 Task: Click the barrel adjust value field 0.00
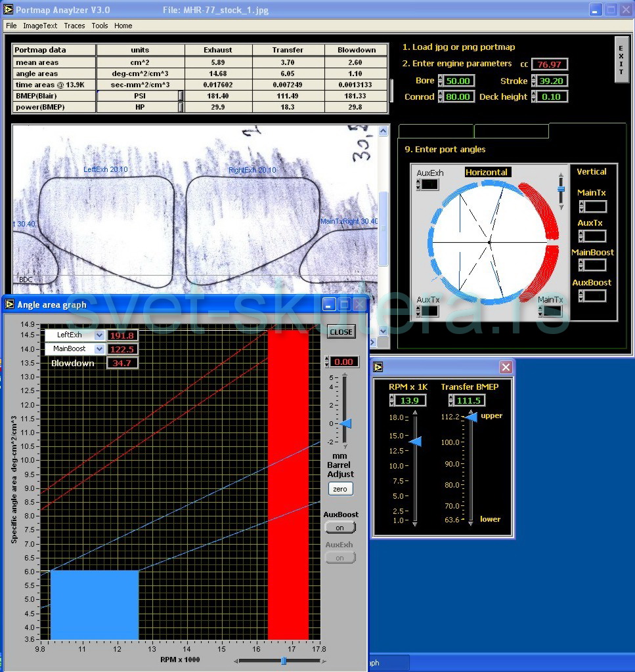(x=344, y=362)
